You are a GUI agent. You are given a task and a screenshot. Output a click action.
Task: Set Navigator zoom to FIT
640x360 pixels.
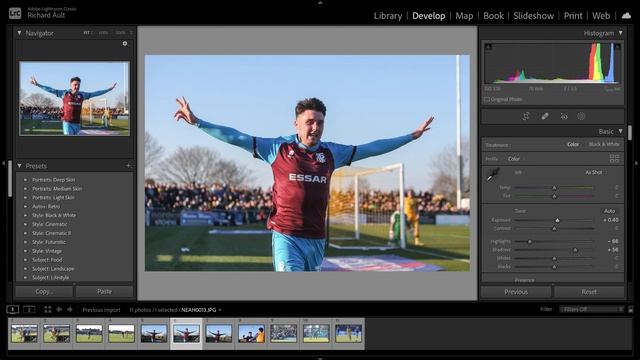87,33
